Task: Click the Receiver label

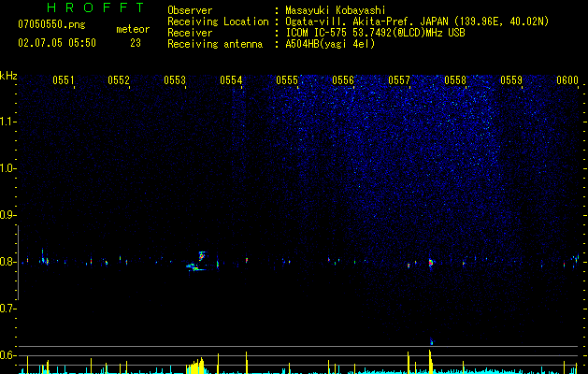Action: (190, 33)
